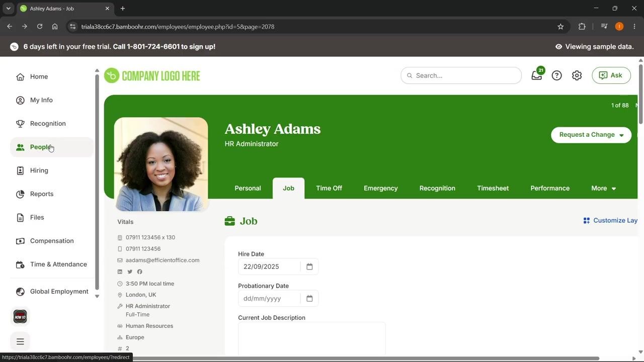Click the Customize Layout link
644x362 pixels.
click(x=610, y=221)
